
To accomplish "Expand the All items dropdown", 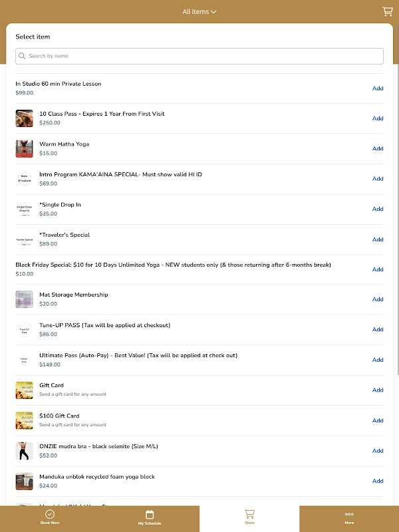I will click(199, 11).
